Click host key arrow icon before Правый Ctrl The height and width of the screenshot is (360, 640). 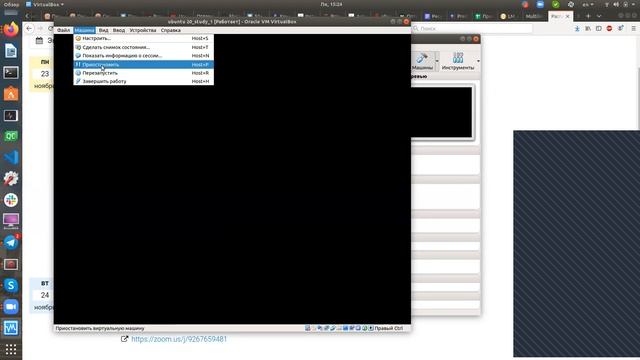371,328
